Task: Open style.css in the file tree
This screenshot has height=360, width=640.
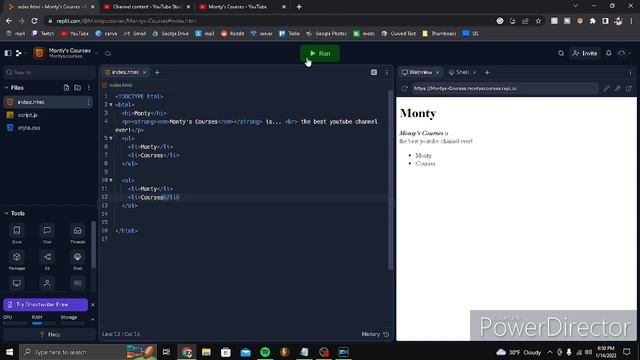Action: (x=48, y=128)
